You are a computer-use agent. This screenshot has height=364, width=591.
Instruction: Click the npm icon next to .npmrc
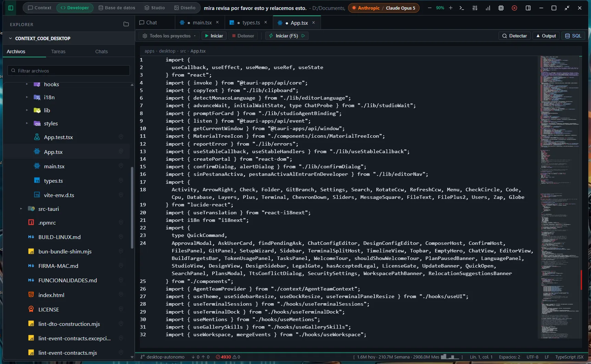(x=31, y=222)
